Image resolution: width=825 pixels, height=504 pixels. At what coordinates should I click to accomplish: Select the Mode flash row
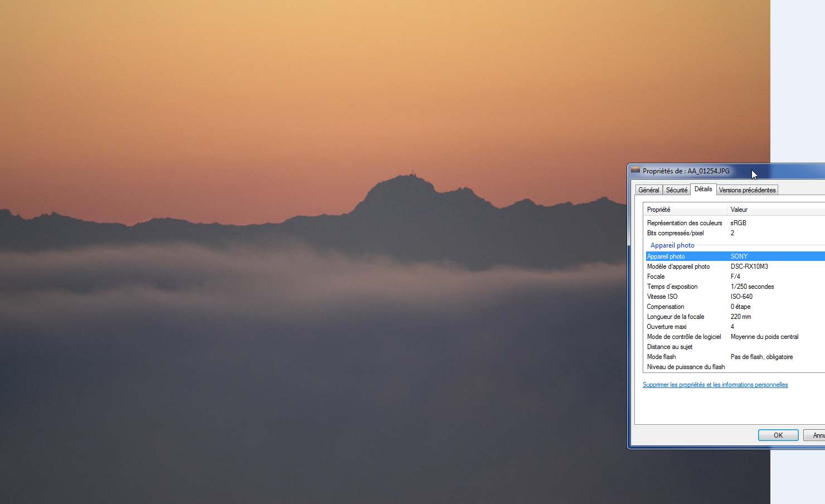pos(735,357)
